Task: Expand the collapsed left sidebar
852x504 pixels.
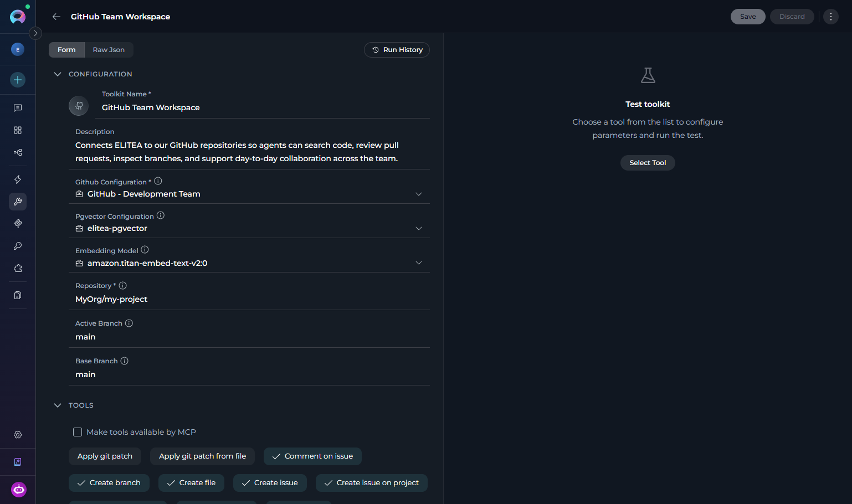Action: pyautogui.click(x=35, y=33)
